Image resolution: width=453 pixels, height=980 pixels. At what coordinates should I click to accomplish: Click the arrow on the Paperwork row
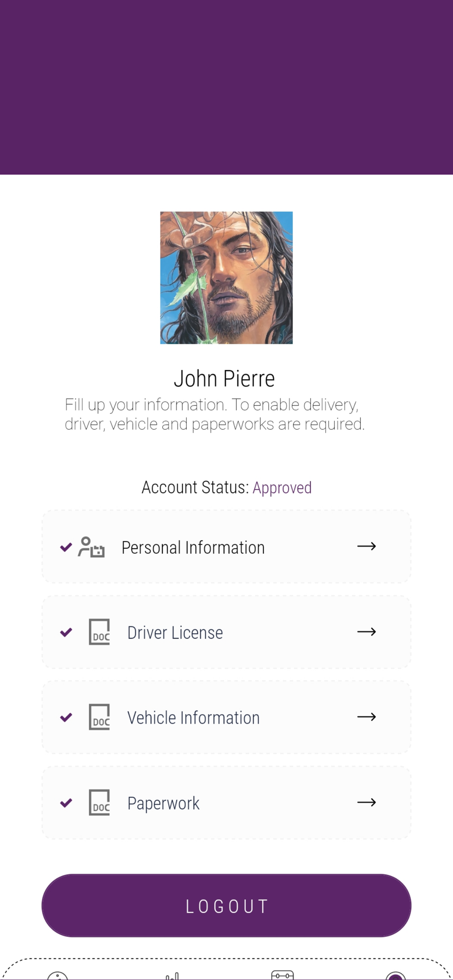(x=367, y=802)
